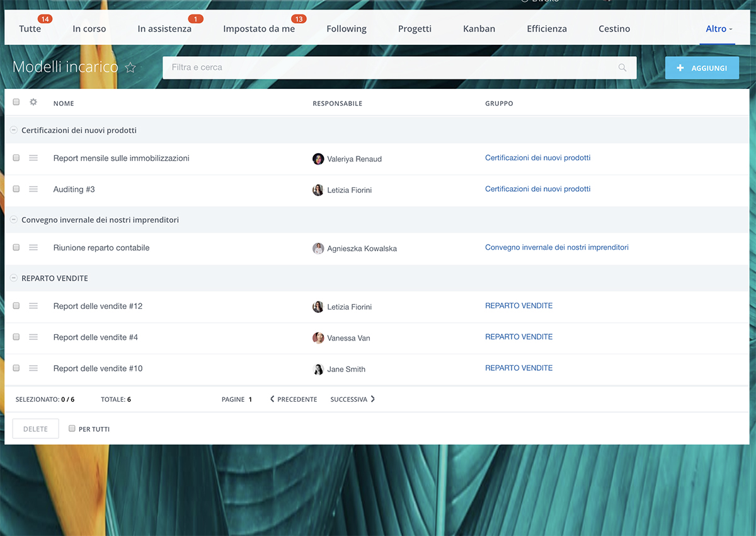756x536 pixels.
Task: Collapse the Convegno invernale dei nostri imprenditori group
Action: 14,219
